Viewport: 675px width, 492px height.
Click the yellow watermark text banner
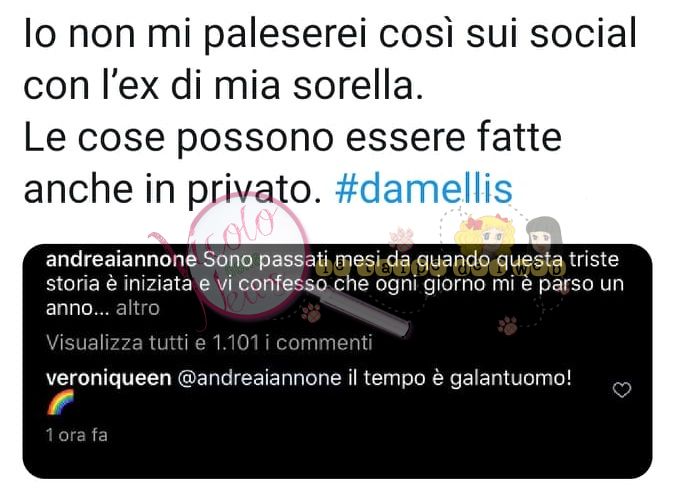[440, 269]
